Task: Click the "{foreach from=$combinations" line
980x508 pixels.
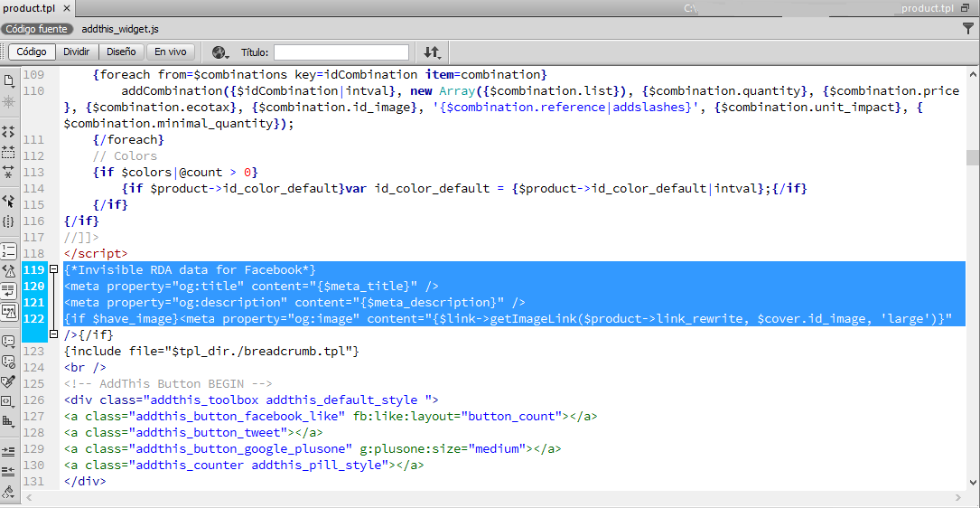Action: tap(320, 74)
